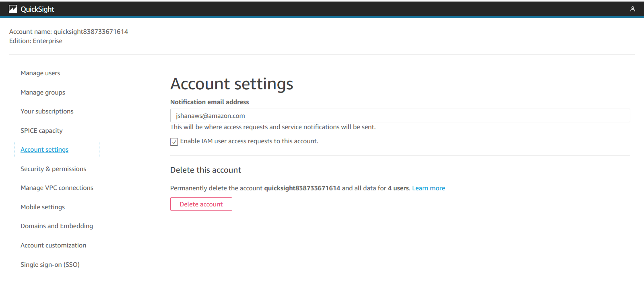Open Single sign-on (SSO) settings

[x=50, y=265]
